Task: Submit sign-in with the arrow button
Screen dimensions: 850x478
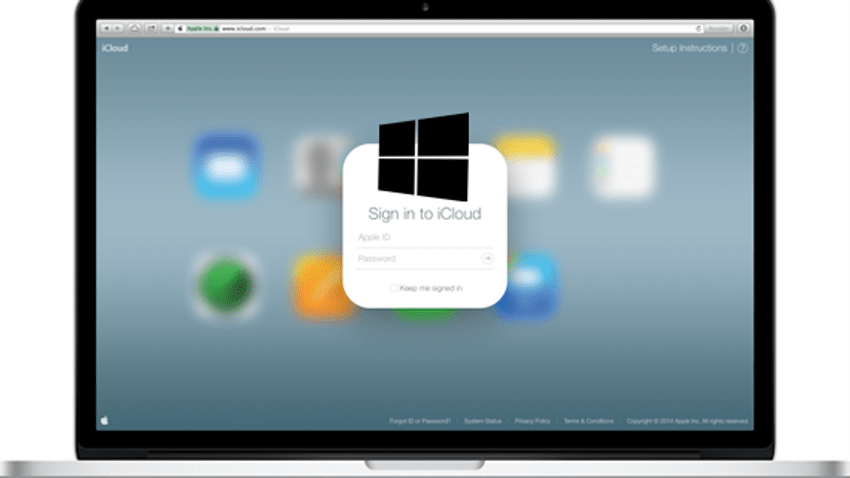Action: click(x=487, y=259)
